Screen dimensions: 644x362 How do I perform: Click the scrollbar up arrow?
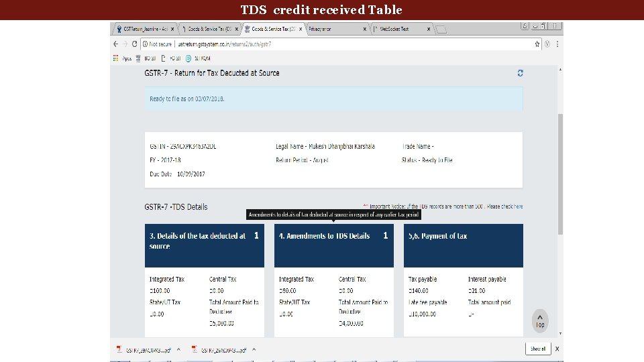[x=560, y=69]
